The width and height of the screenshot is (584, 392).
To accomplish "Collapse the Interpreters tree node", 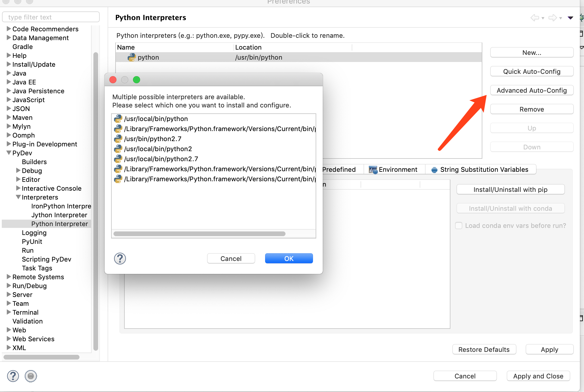I will point(18,197).
